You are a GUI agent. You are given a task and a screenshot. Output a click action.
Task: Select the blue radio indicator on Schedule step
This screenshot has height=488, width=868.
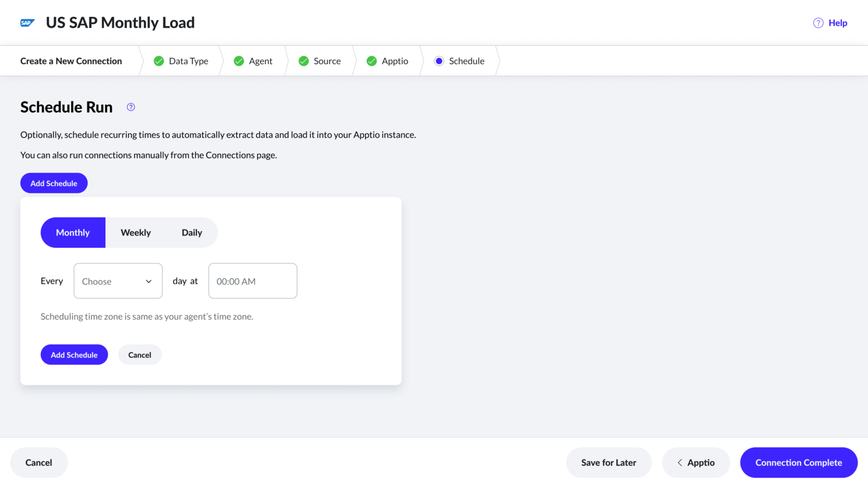[439, 60]
